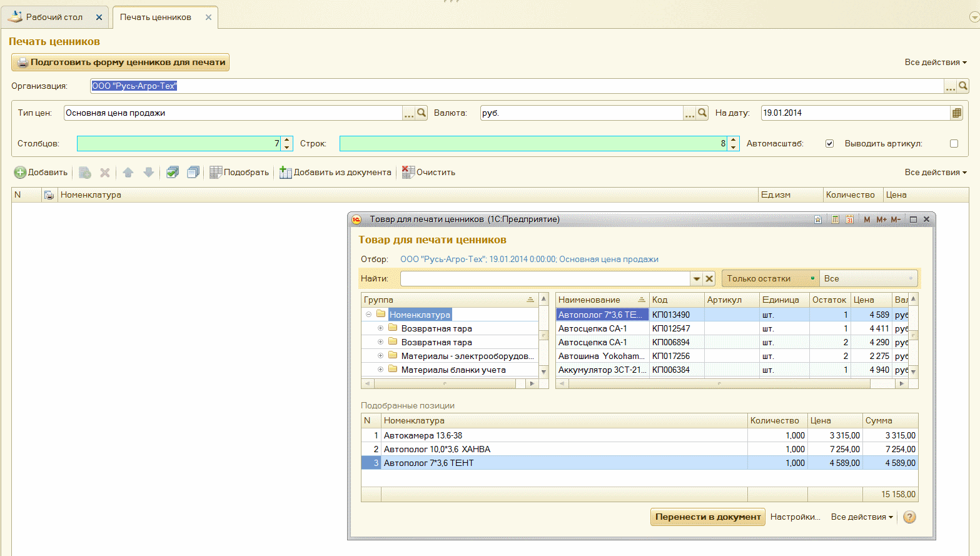This screenshot has width=980, height=556.
Task: Click favorites star icon in dialog title
Action: [818, 220]
